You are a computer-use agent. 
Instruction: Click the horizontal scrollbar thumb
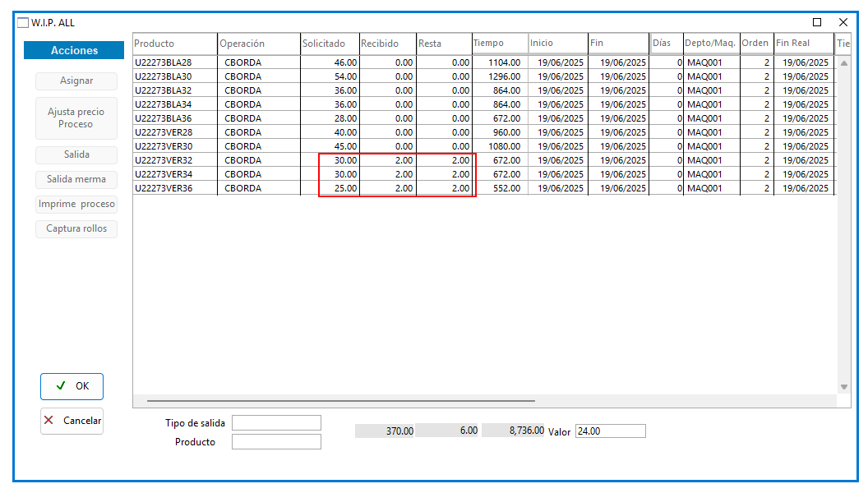(x=341, y=400)
